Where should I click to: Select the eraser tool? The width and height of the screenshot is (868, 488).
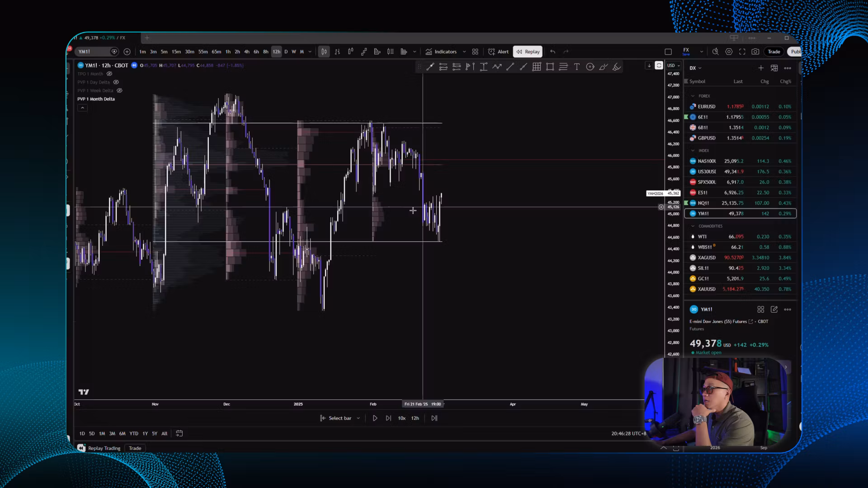617,67
